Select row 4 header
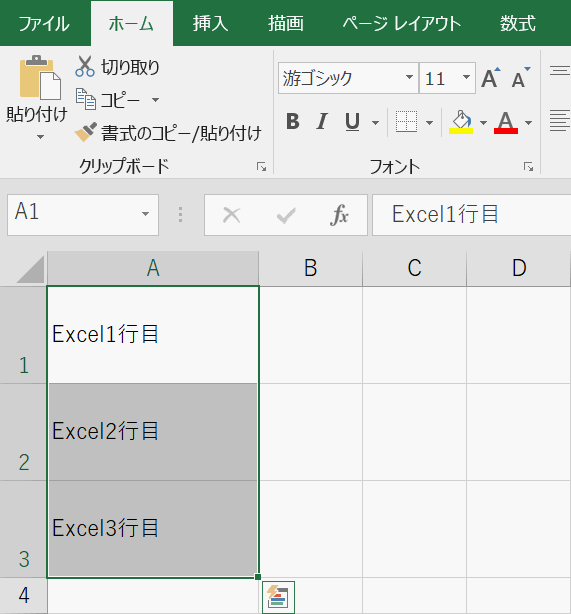 click(x=23, y=596)
